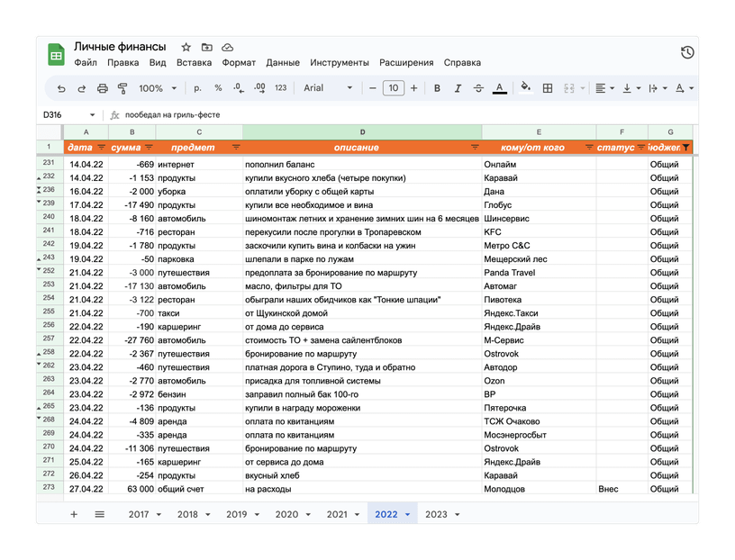Switch to the 2017 sheet tab
Screen dimensions: 735x560
[139, 514]
